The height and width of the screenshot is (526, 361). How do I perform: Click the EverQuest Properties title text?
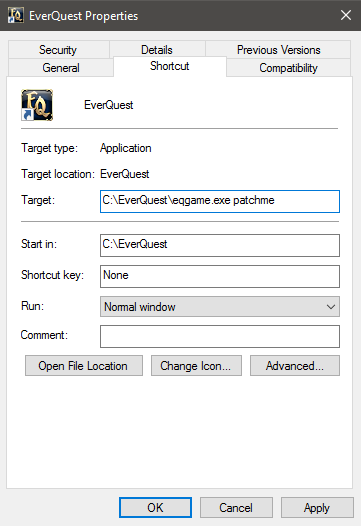click(x=84, y=16)
